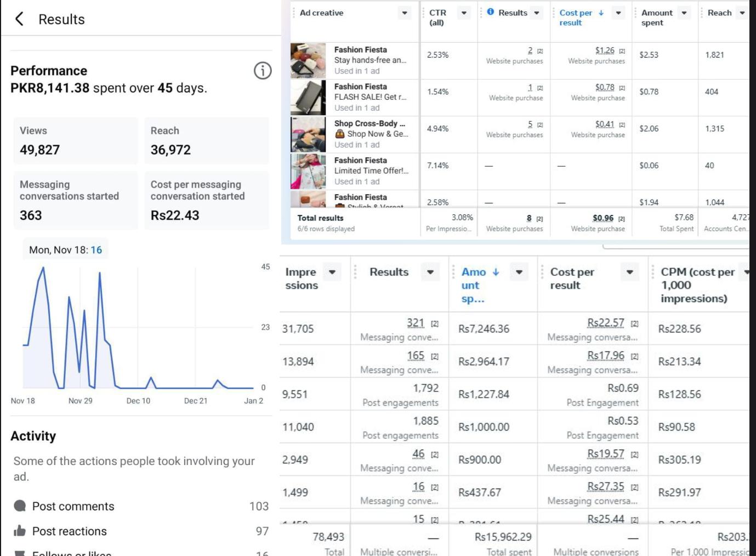
Task: Open footnote icon next to total $0.96
Action: click(x=622, y=219)
